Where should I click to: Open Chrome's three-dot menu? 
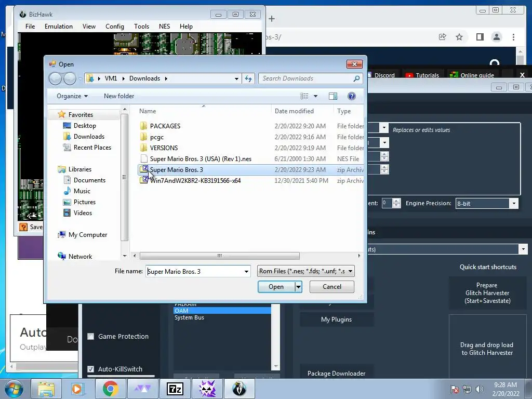(x=513, y=37)
